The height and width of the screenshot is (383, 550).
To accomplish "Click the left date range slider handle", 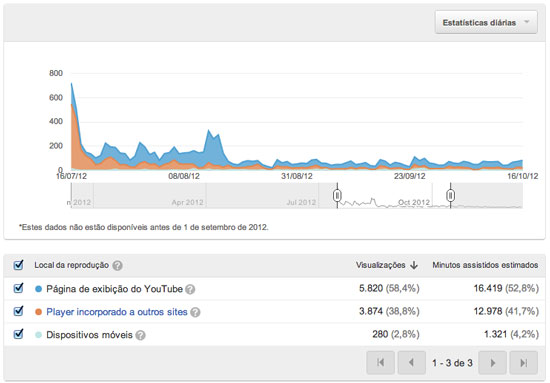I will (x=337, y=195).
